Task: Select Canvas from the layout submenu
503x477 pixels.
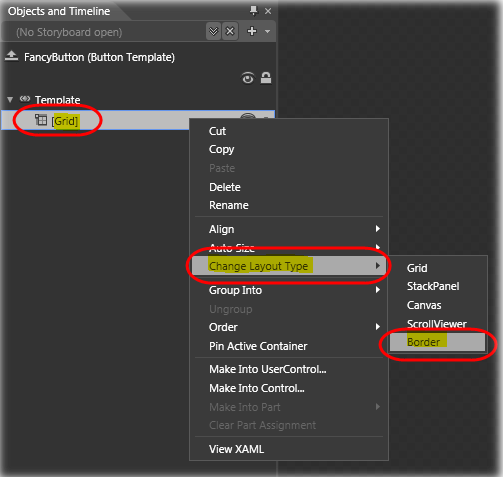Action: pyautogui.click(x=424, y=305)
